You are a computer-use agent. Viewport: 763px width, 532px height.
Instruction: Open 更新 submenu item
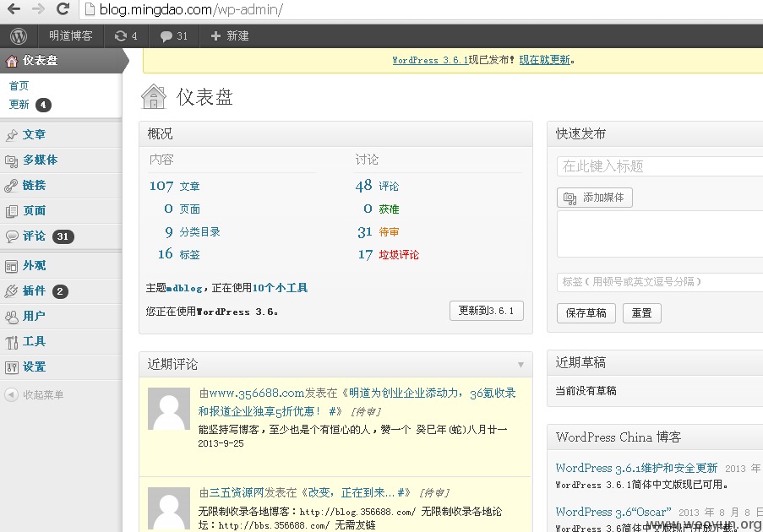[19, 105]
